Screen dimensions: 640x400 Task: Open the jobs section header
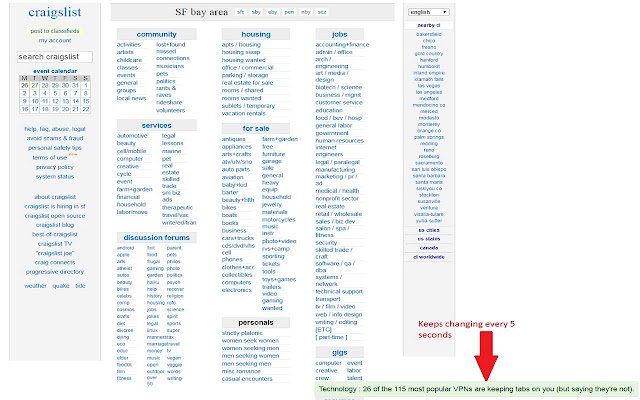[339, 34]
